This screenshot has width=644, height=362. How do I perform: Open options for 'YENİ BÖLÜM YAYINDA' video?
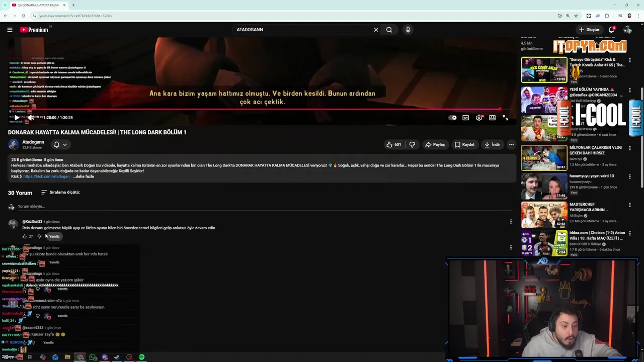tap(630, 90)
